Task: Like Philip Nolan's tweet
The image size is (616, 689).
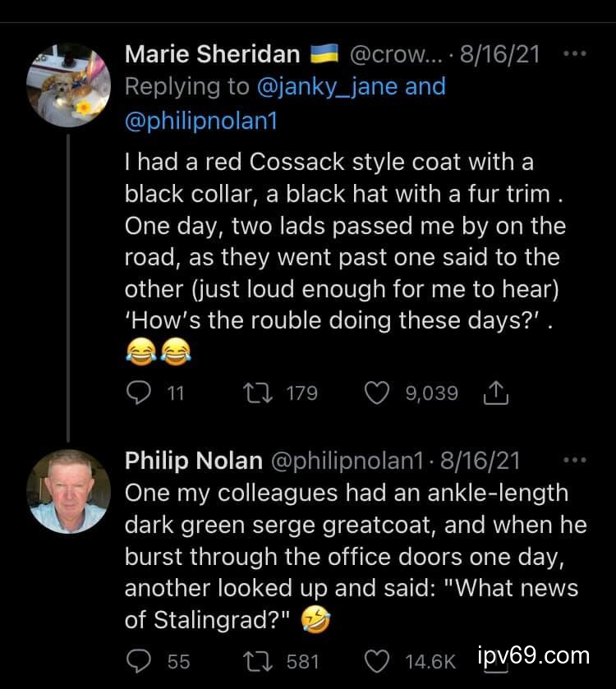Action: tap(376, 660)
